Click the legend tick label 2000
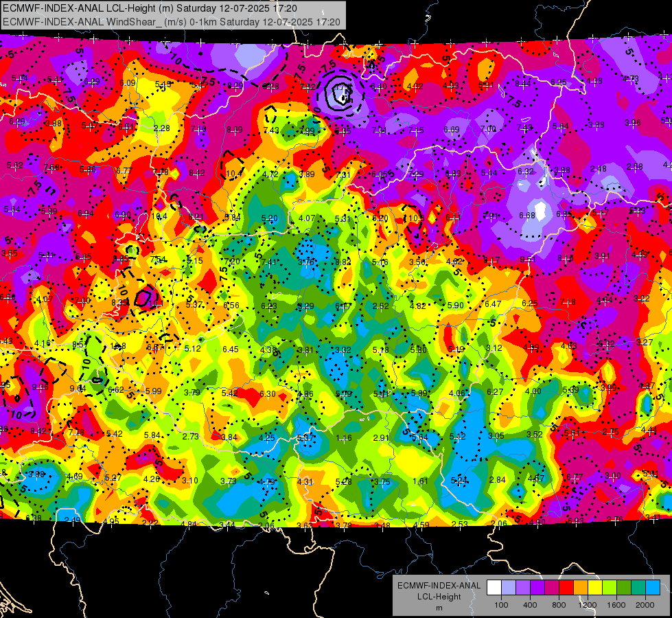The width and height of the screenshot is (672, 618). [645, 605]
